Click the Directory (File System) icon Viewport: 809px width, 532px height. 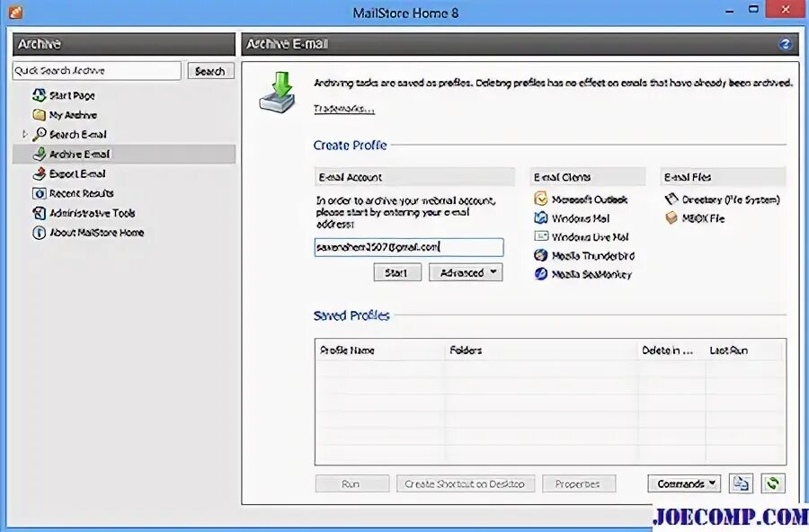671,199
